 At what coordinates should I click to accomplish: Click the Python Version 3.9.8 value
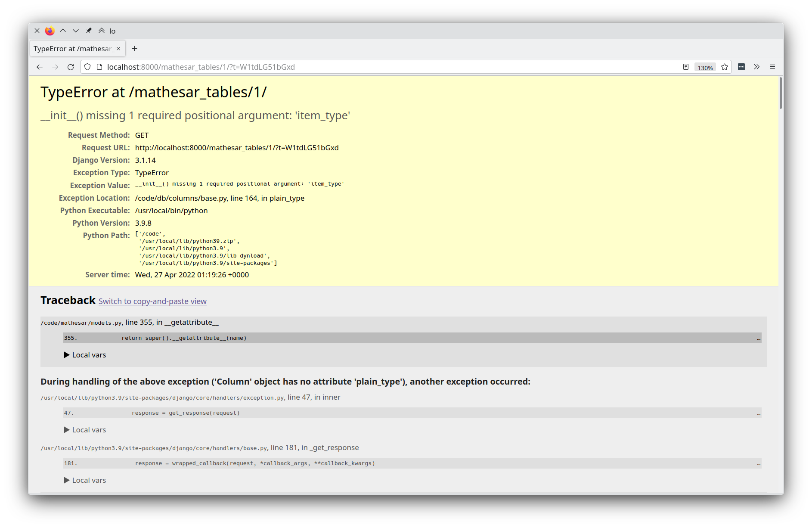(143, 223)
